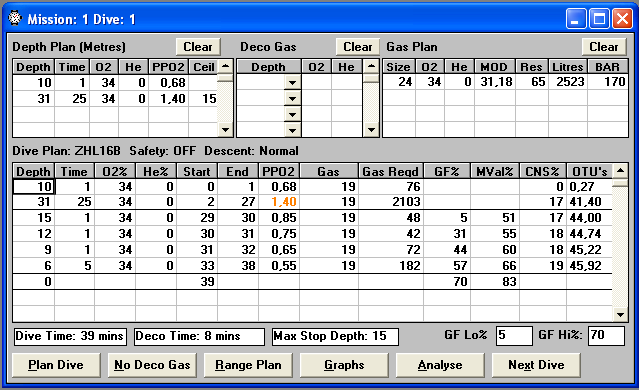Click the MOD column header in Gas Plan

point(494,67)
